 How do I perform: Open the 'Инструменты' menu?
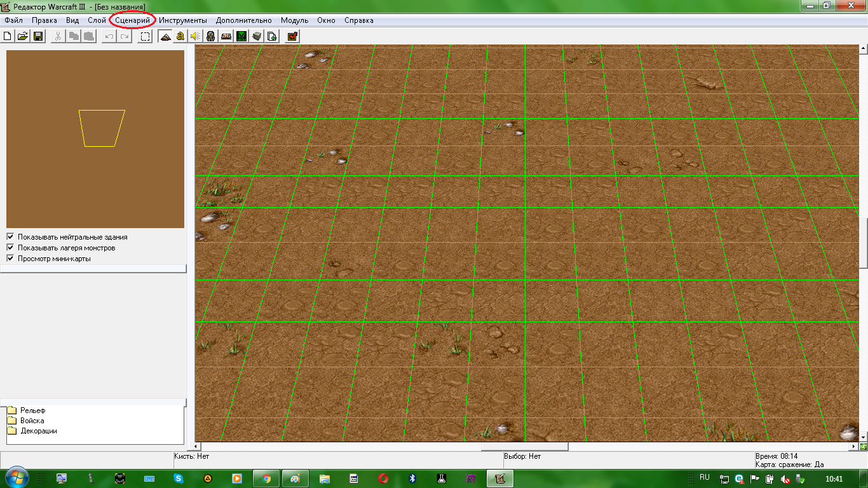183,20
